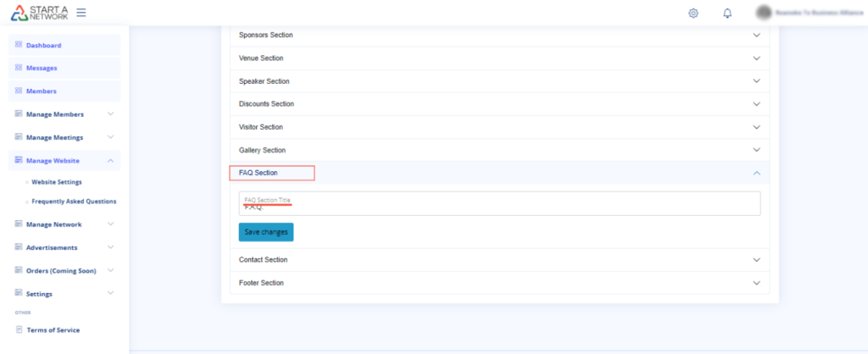Go to the Website Settings link
868x354 pixels.
point(56,181)
